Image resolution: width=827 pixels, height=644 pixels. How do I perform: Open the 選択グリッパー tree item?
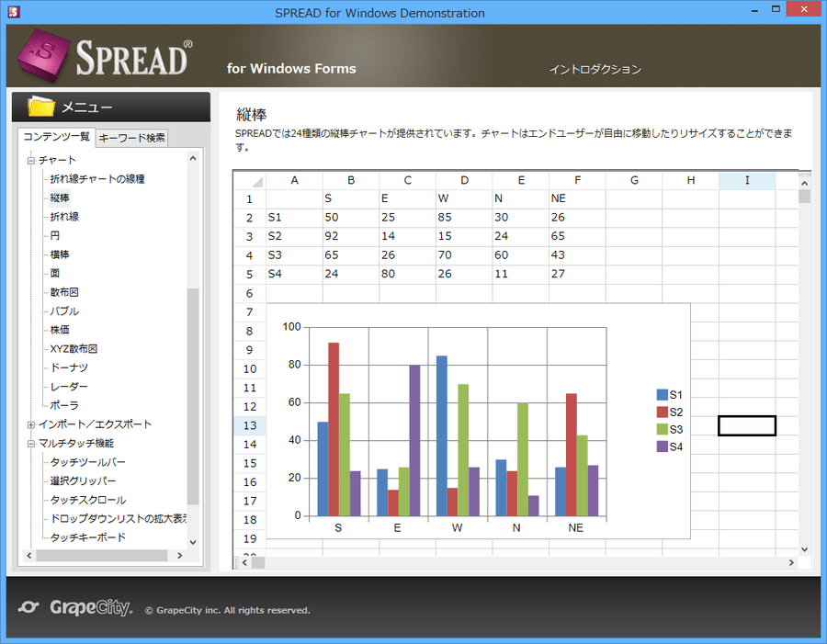83,481
